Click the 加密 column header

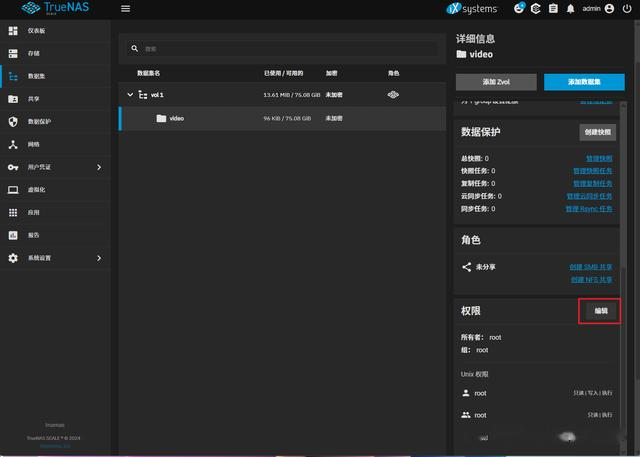[331, 73]
